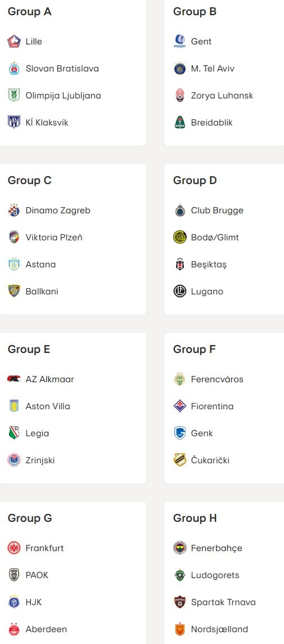Click the Lille club crest
Screen dimensions: 284x644
point(14,42)
